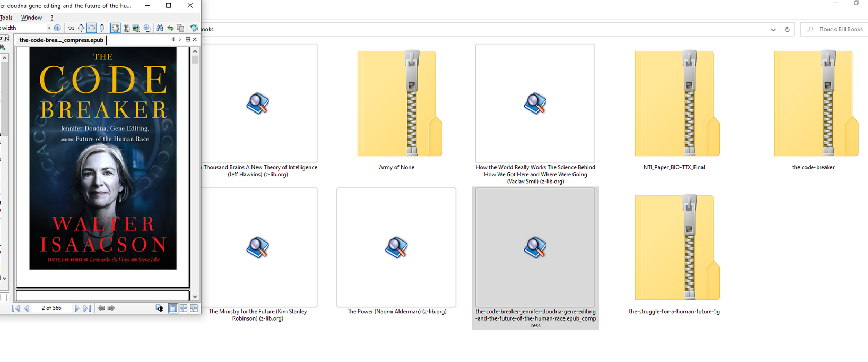Image resolution: width=868 pixels, height=362 pixels.
Task: Go to the first page
Action: (x=16, y=308)
